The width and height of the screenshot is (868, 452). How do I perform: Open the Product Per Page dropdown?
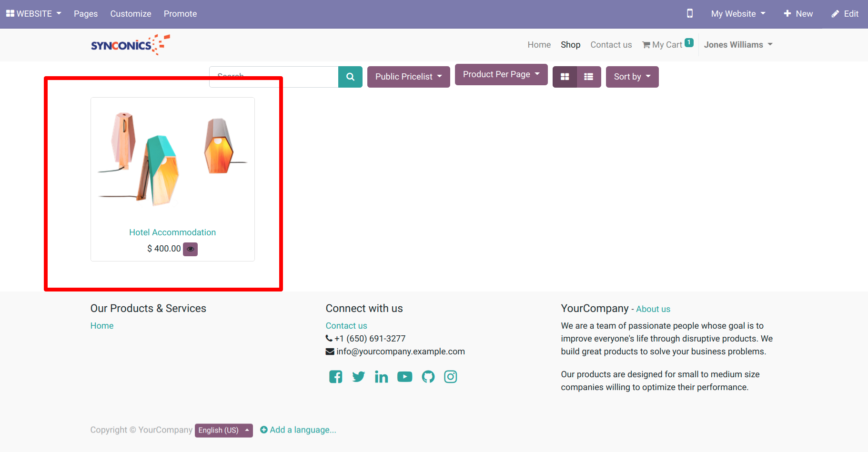pos(501,74)
